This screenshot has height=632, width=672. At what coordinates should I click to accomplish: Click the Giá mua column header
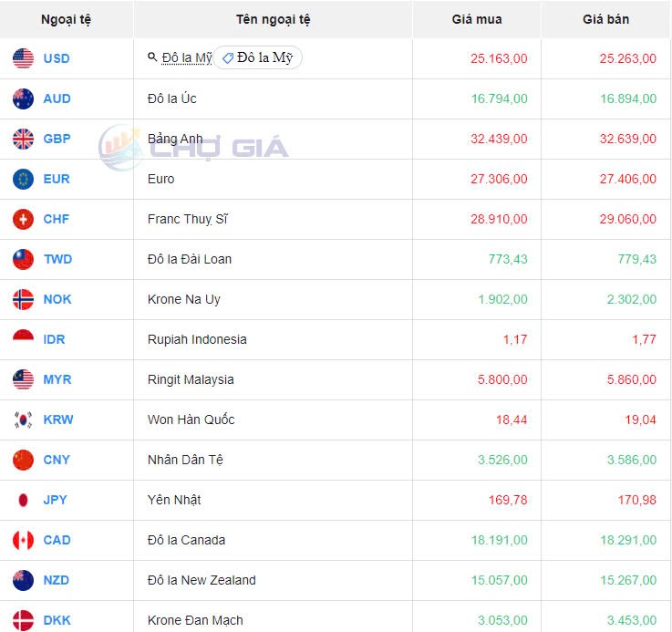(x=477, y=19)
